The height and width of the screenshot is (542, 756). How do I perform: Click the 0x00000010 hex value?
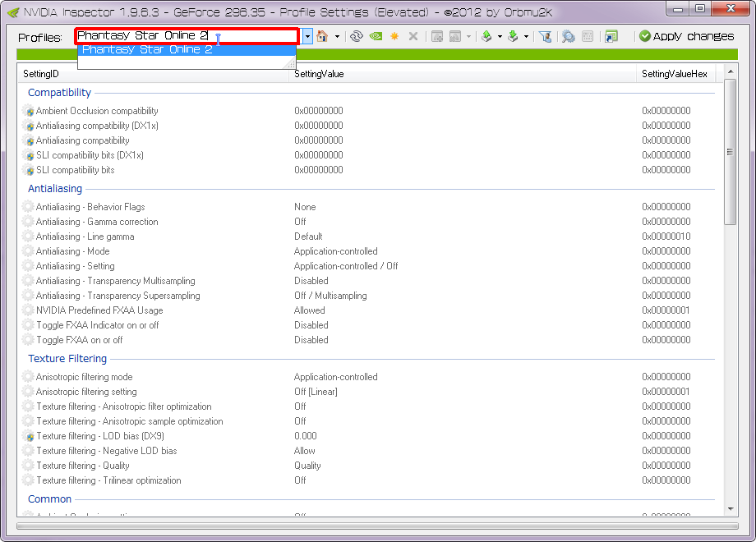point(666,237)
